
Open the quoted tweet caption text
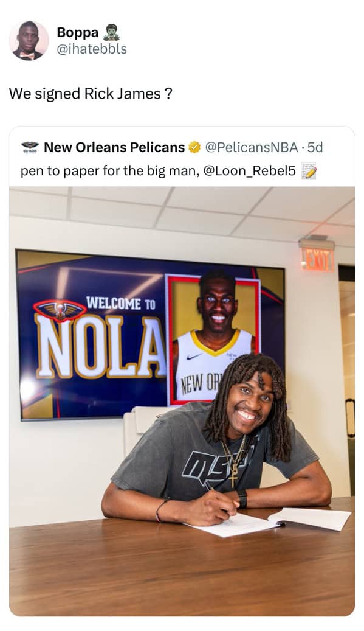pyautogui.click(x=158, y=171)
